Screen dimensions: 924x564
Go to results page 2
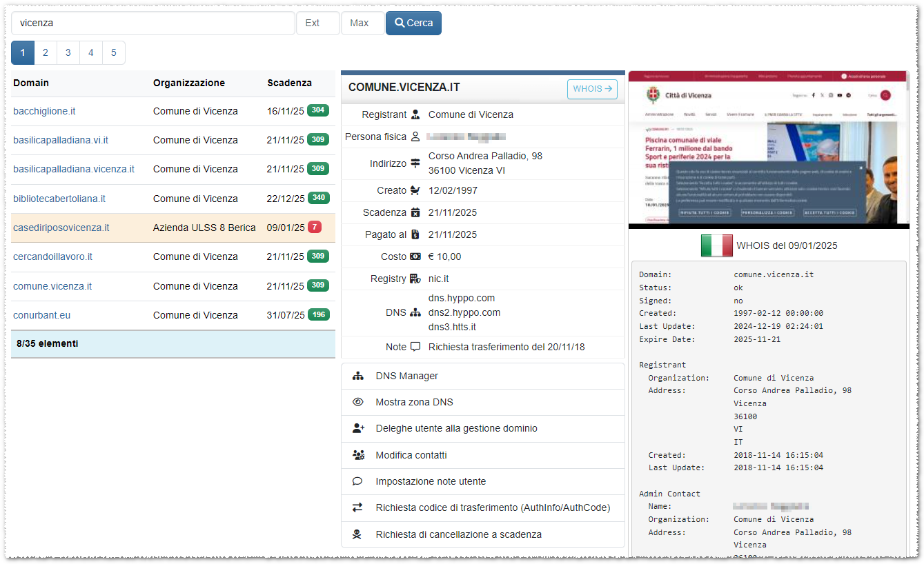click(x=46, y=52)
